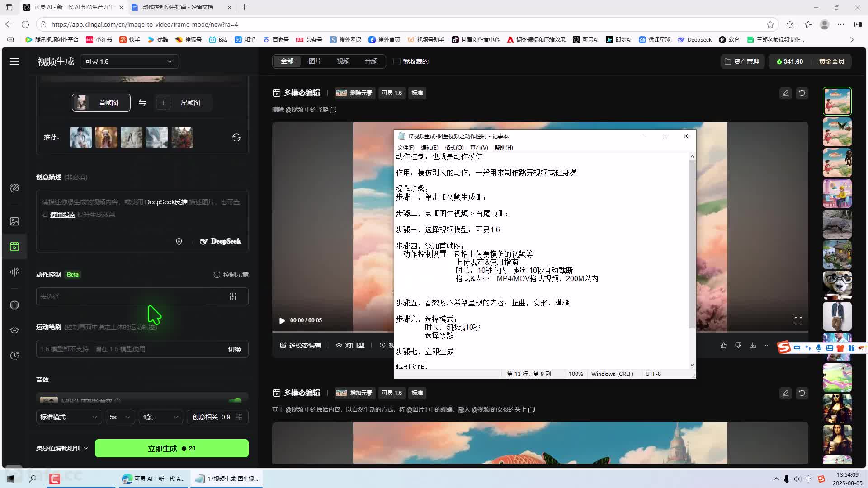The height and width of the screenshot is (488, 868).
Task: Download the first generated video
Action: (x=753, y=345)
